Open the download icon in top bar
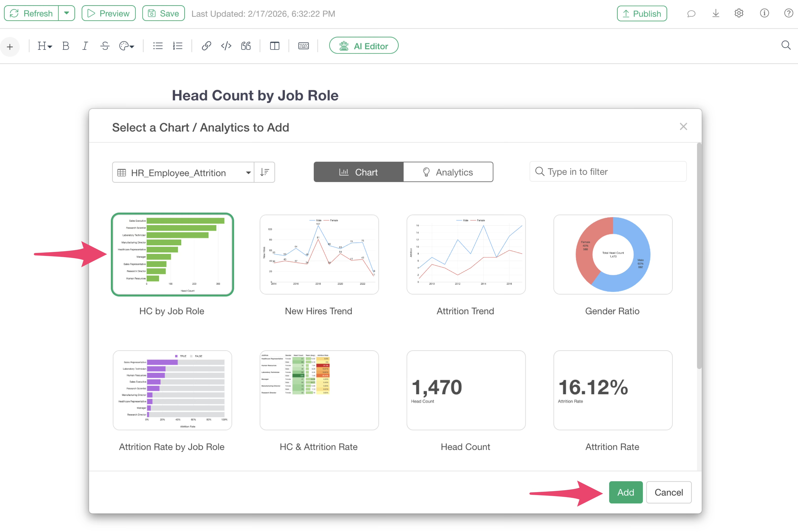 tap(715, 14)
